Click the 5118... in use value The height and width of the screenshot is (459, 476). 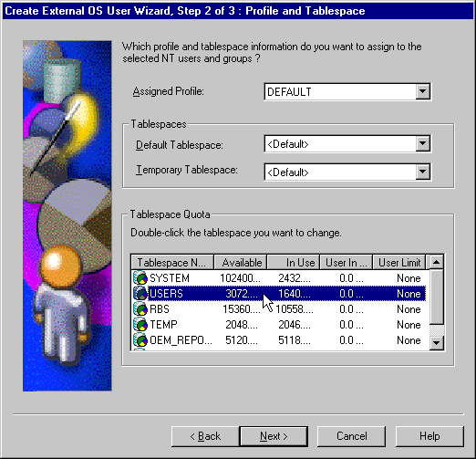[x=295, y=340]
